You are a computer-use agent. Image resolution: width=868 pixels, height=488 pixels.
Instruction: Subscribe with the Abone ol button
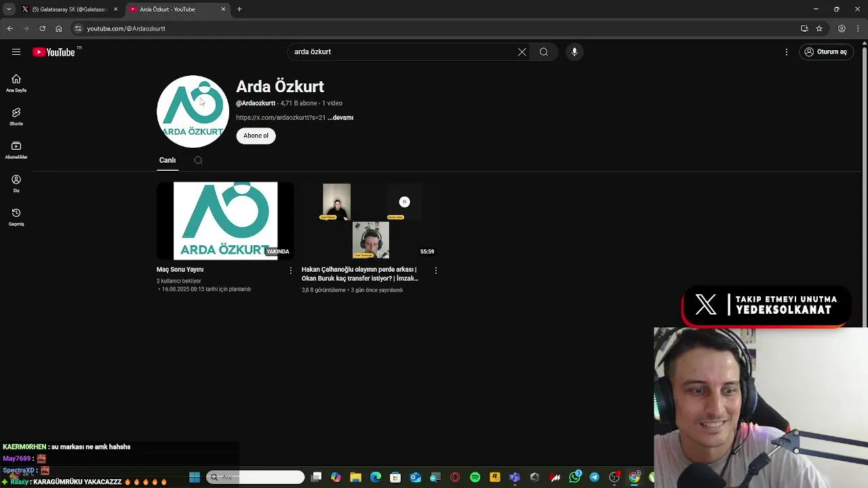click(256, 136)
